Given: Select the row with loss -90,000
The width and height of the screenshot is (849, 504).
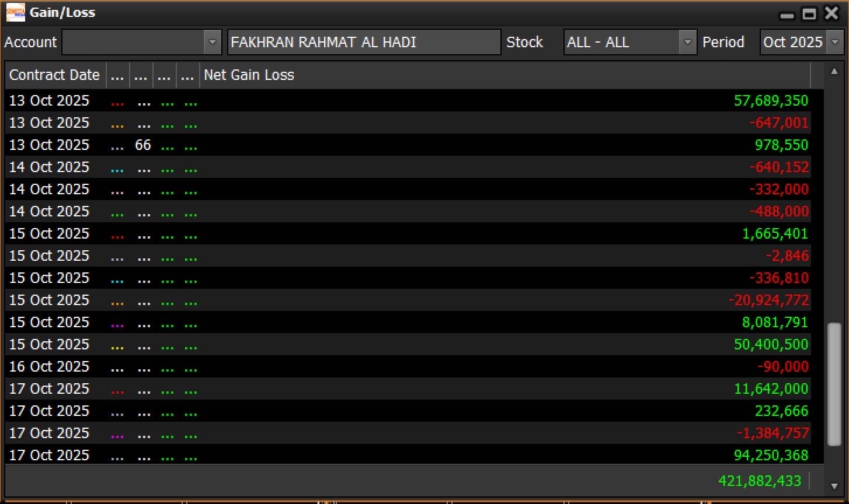Looking at the screenshot, I should pyautogui.click(x=408, y=366).
